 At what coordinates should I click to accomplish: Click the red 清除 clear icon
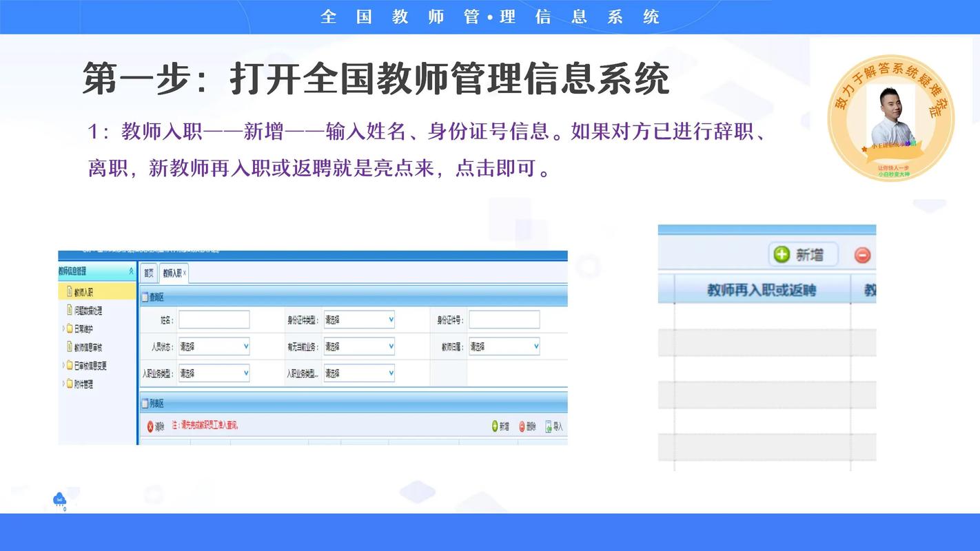click(150, 426)
